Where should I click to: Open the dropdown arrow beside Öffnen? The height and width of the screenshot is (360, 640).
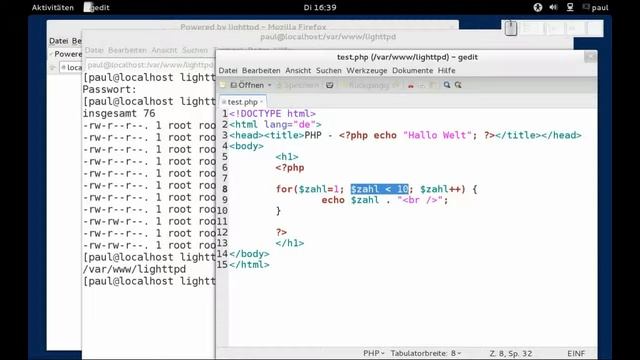click(x=269, y=85)
